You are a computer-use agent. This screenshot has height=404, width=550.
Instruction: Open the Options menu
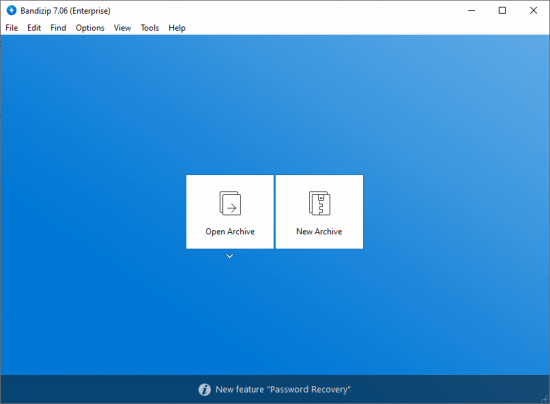[x=90, y=28]
